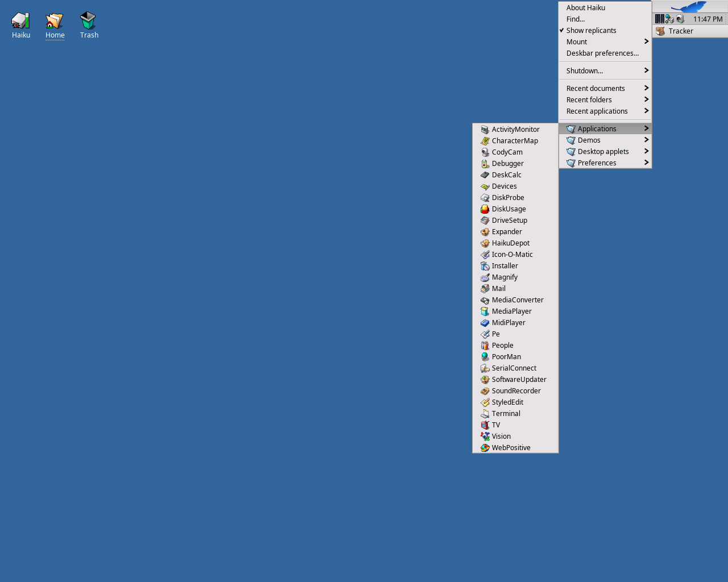Click the MediaPlayer app icon

[485, 311]
